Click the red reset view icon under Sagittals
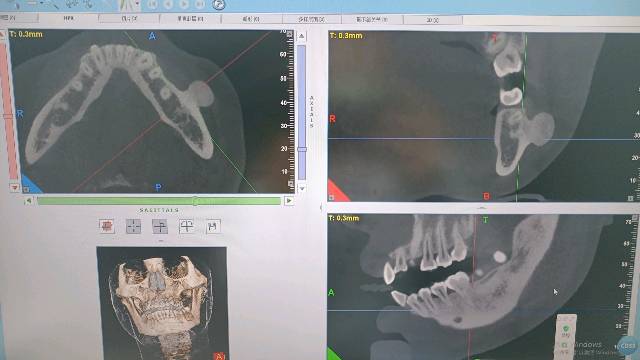 click(x=107, y=226)
